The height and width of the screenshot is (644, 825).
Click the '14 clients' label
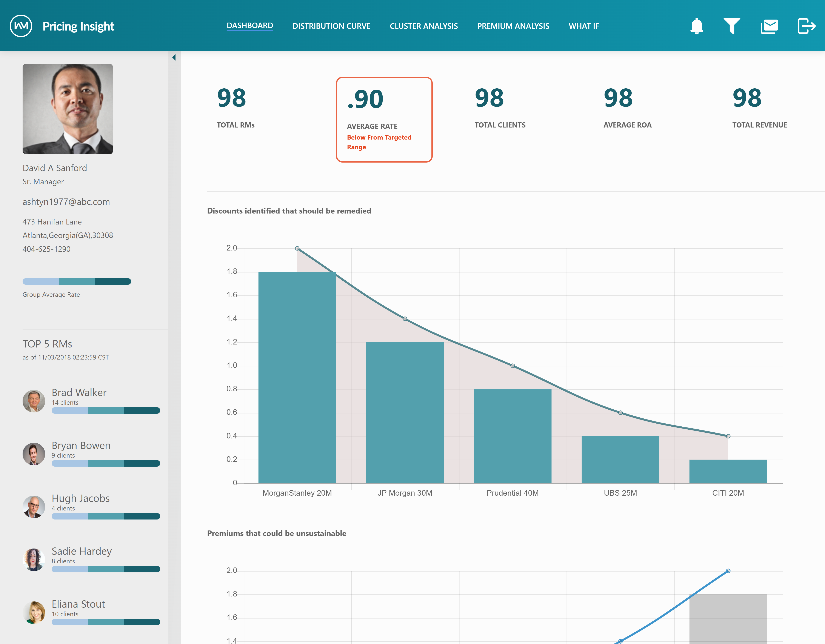[65, 403]
